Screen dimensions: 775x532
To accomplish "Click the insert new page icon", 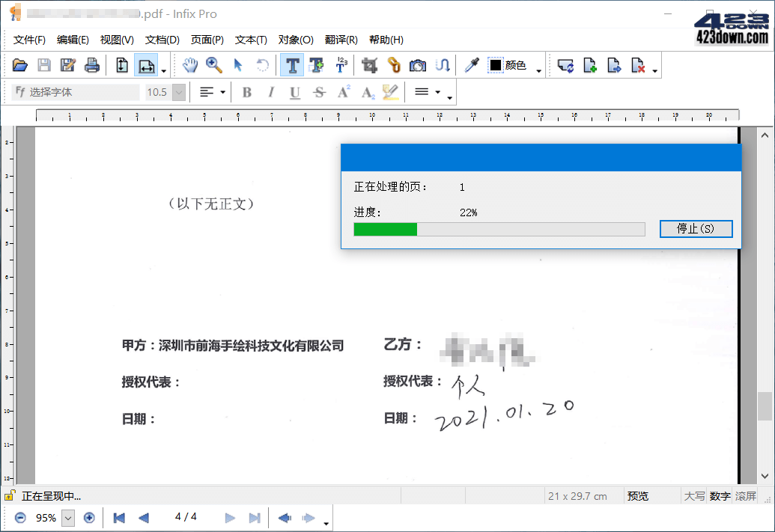I will (590, 66).
